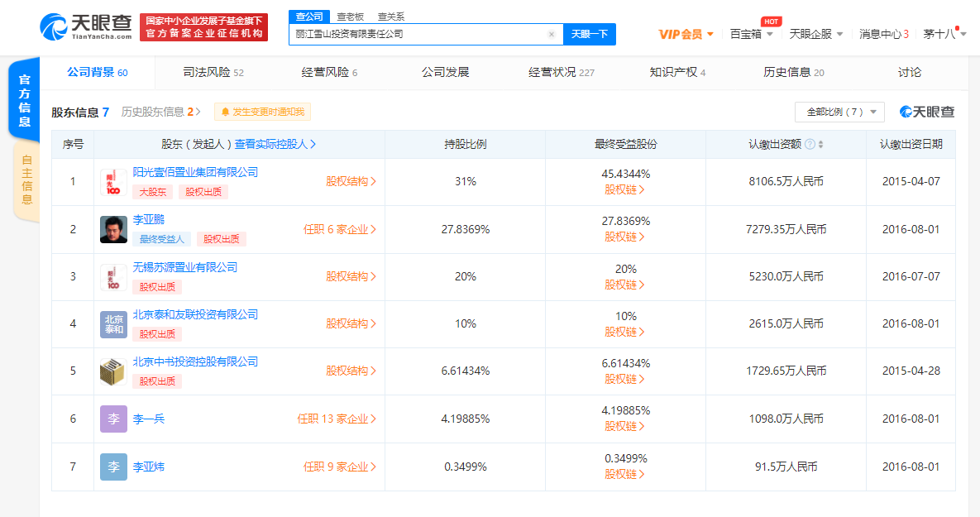Expand the 天眼企服 menu
The image size is (980, 517).
coord(816,35)
